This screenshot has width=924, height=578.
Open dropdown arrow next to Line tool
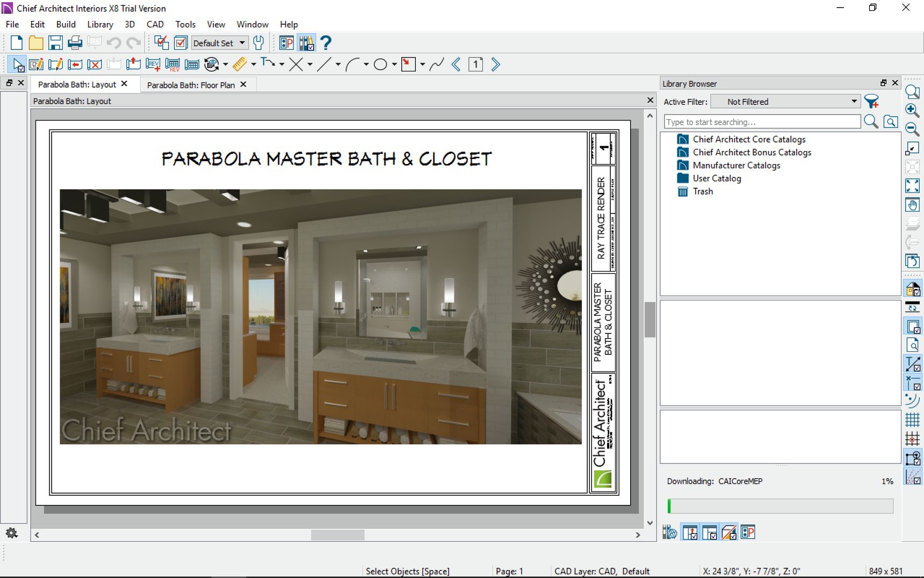pyautogui.click(x=338, y=65)
